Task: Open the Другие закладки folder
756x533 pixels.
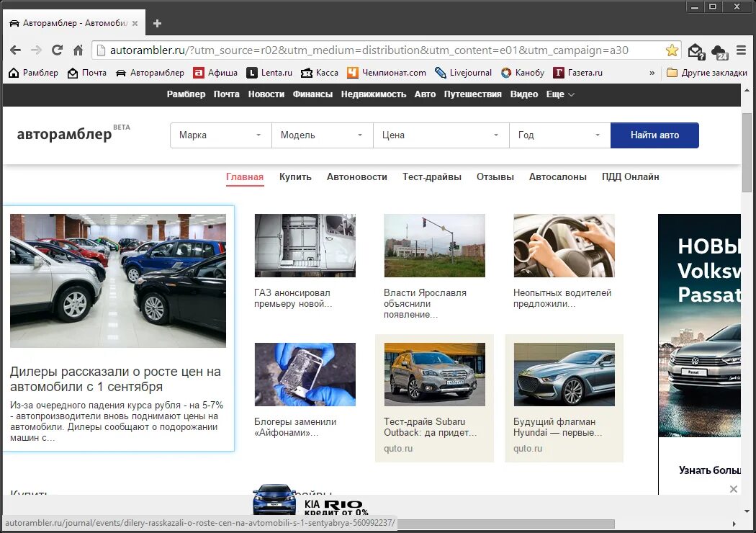Action: pos(707,73)
